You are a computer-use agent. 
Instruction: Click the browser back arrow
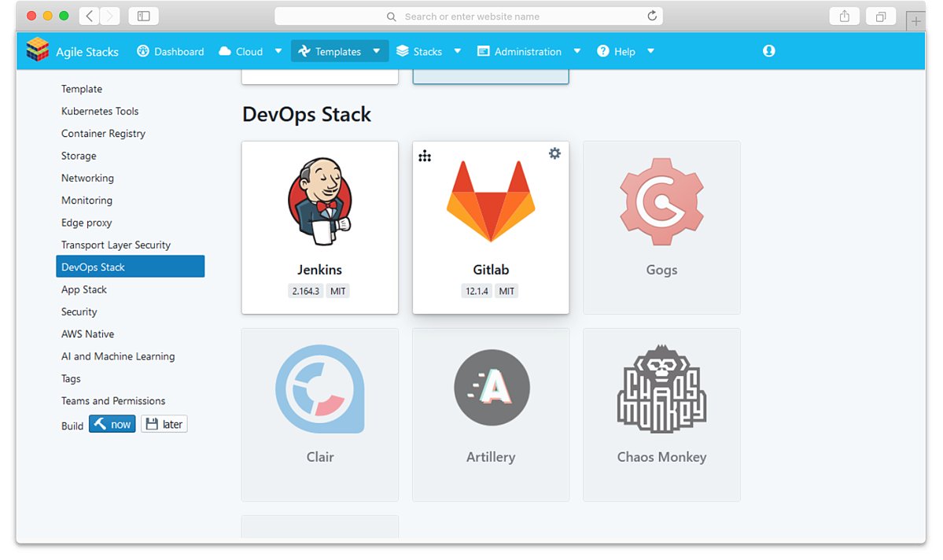(x=89, y=17)
